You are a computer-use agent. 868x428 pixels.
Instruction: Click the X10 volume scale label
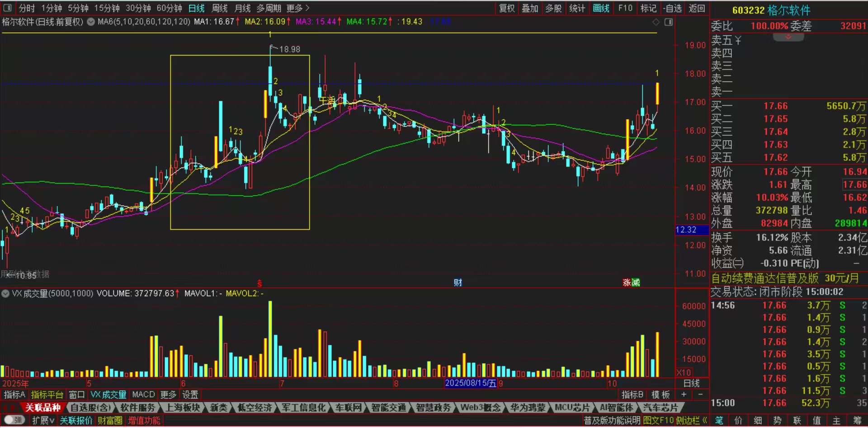(x=684, y=373)
